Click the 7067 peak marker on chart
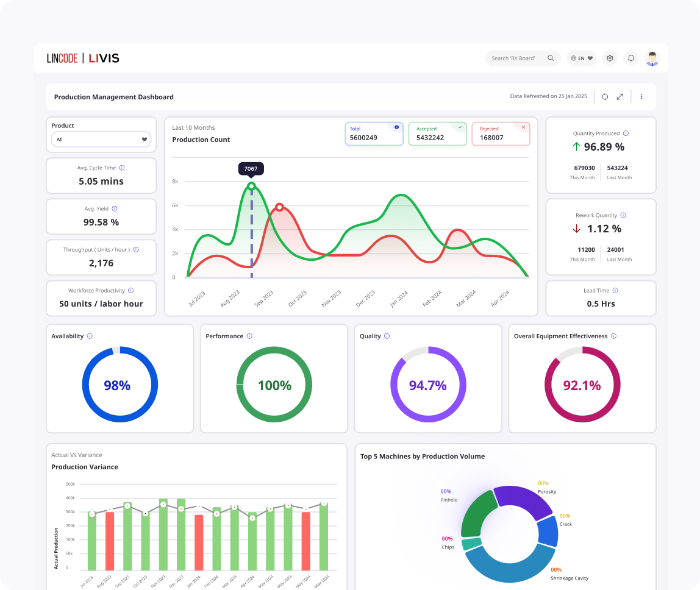 coord(251,186)
